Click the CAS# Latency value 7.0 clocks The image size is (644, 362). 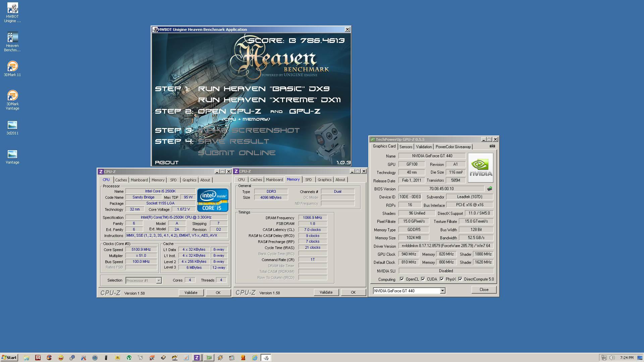(x=312, y=230)
